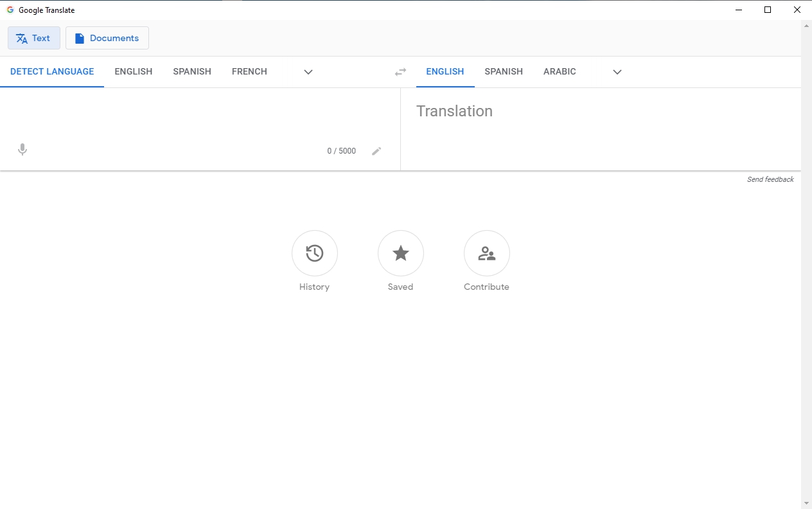Open translation History
The height and width of the screenshot is (509, 812).
(315, 253)
